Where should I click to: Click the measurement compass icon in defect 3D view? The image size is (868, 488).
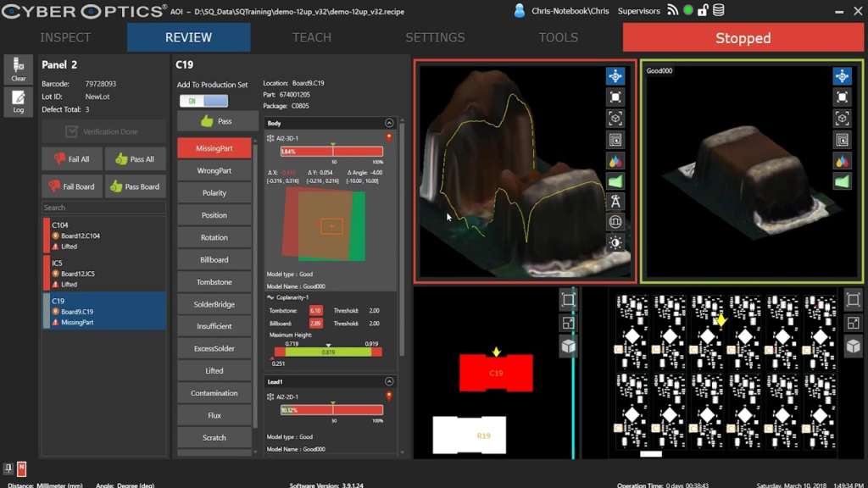[x=615, y=201]
